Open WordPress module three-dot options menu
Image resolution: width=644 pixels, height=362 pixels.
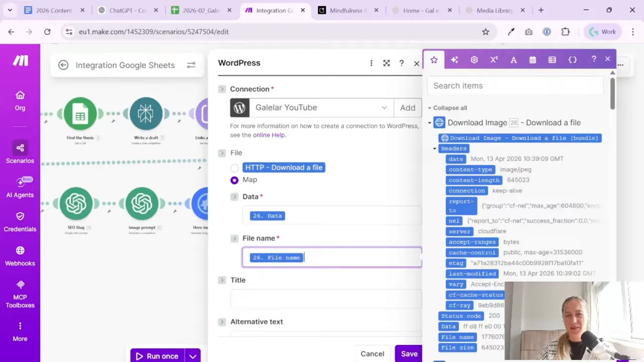[x=371, y=63]
